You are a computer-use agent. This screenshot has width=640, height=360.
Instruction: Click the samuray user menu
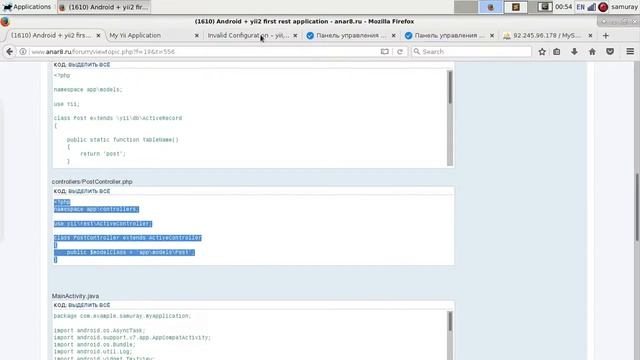tap(624, 7)
